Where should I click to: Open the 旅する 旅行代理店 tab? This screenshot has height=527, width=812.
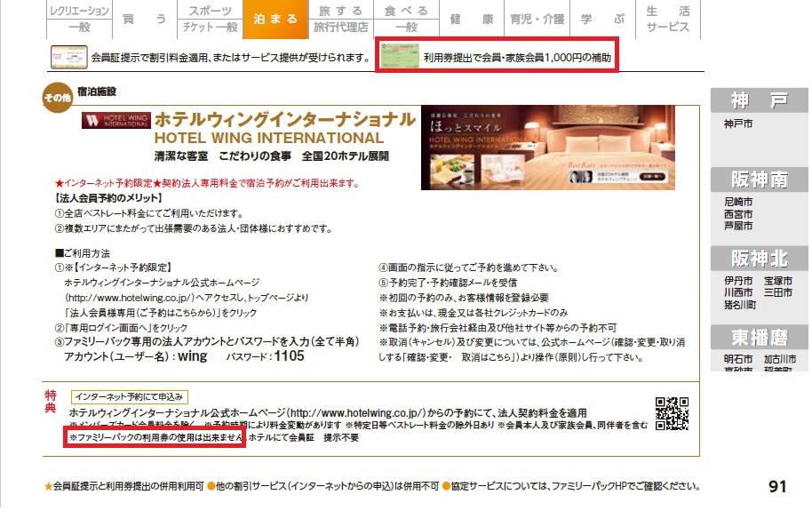[x=341, y=20]
